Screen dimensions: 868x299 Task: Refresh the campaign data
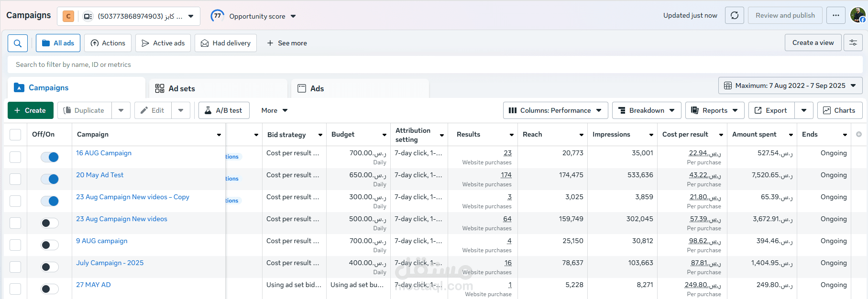coord(735,15)
